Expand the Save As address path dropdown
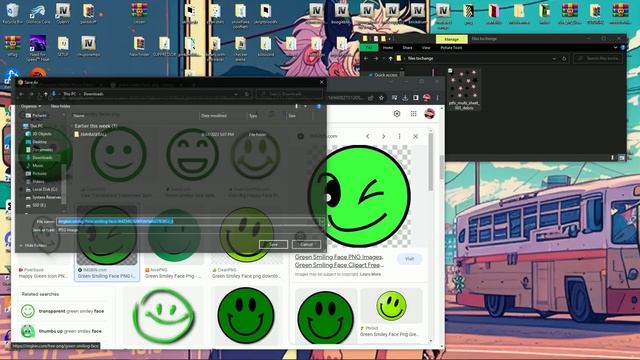The image size is (640, 360). click(236, 94)
